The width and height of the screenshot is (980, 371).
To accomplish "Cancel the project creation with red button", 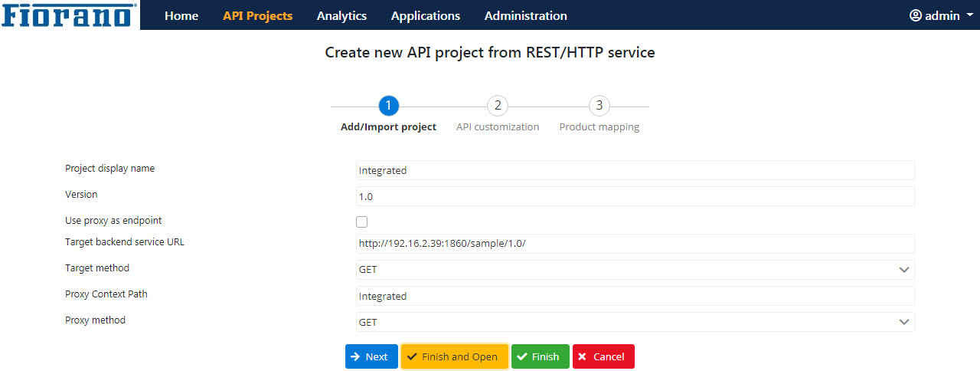I will tap(603, 356).
